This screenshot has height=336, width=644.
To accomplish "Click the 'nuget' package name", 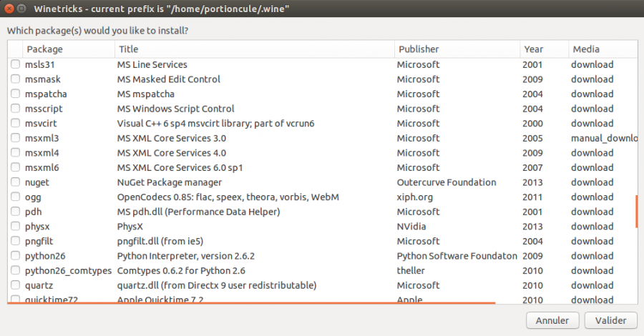I will [37, 182].
